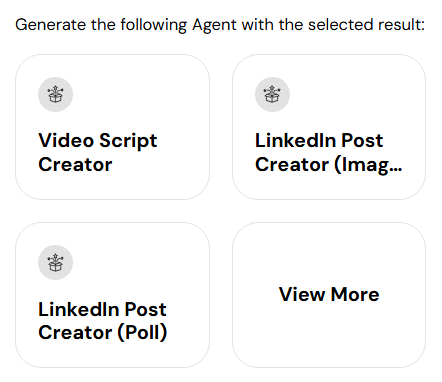Choose the LinkedIn Post Creator (Poll) card
Image resolution: width=442 pixels, height=382 pixels.
click(112, 295)
